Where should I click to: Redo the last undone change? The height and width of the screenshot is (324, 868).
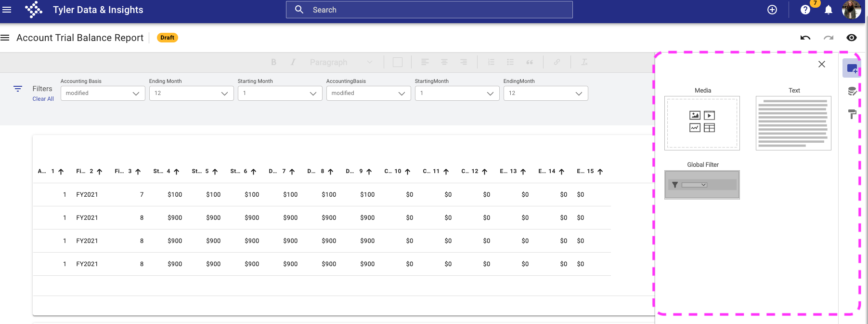tap(829, 38)
